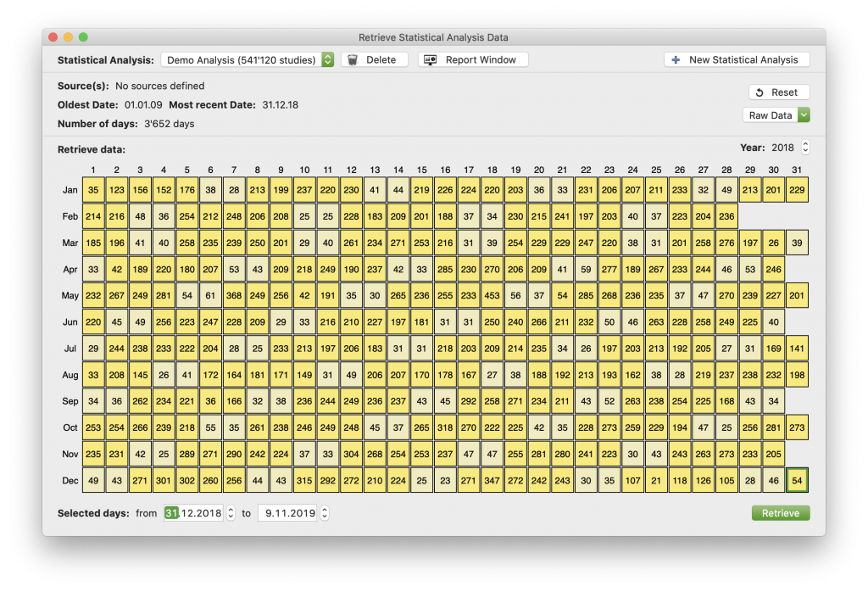Image resolution: width=868 pixels, height=592 pixels.
Task: Select the Nov 12 cell showing 304
Action: (351, 454)
